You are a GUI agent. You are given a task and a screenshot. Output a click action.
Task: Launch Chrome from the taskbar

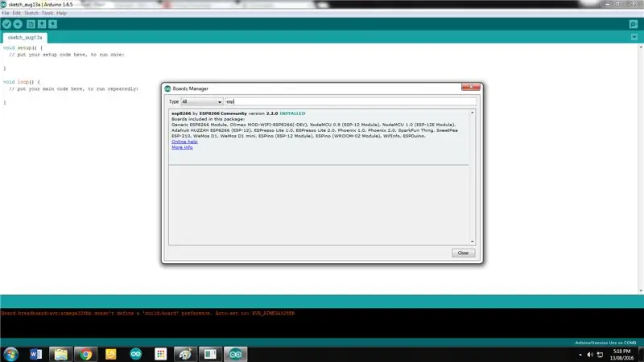click(85, 354)
